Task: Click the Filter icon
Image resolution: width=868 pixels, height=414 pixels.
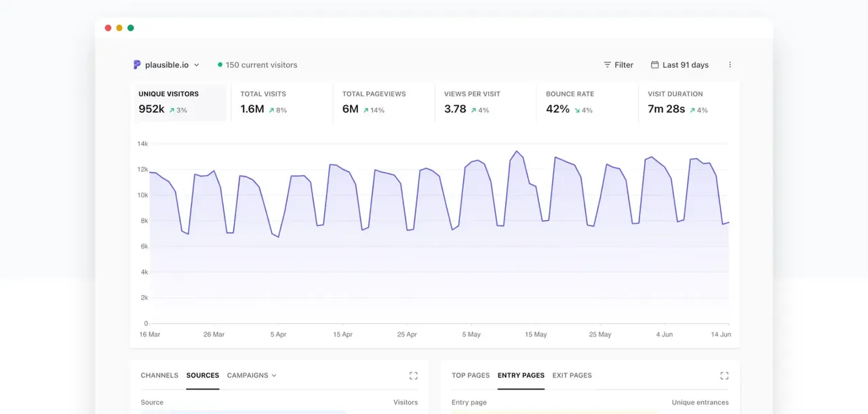Action: pyautogui.click(x=608, y=65)
